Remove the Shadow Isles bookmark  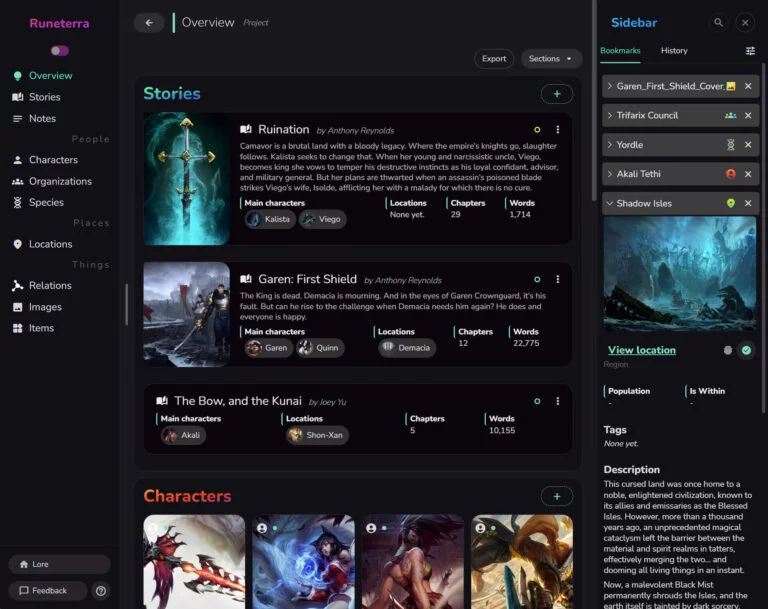(x=748, y=203)
